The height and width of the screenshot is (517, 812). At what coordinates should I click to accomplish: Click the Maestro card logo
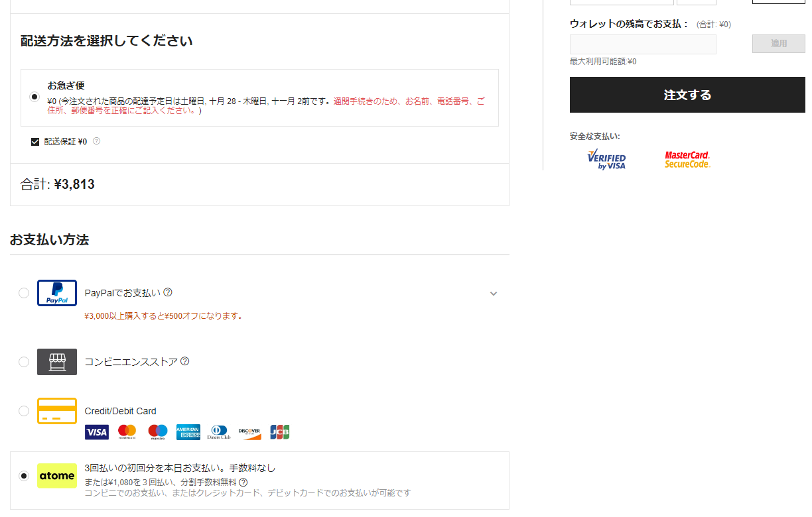[158, 432]
